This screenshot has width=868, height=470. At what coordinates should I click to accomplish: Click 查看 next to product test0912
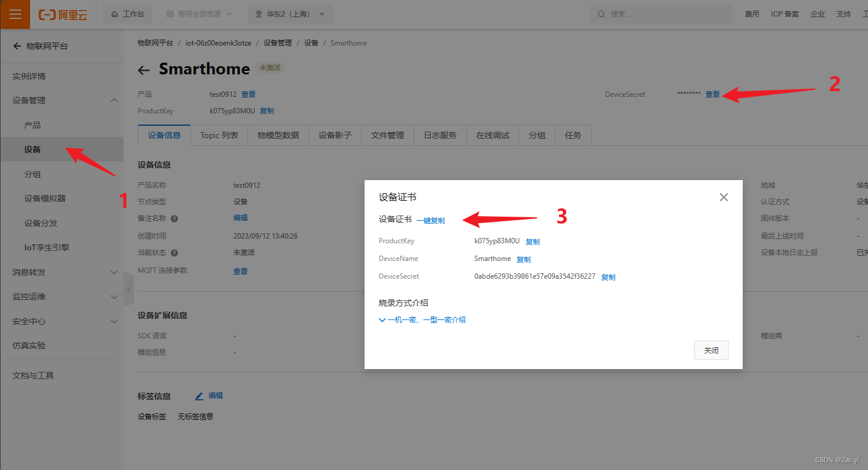248,94
